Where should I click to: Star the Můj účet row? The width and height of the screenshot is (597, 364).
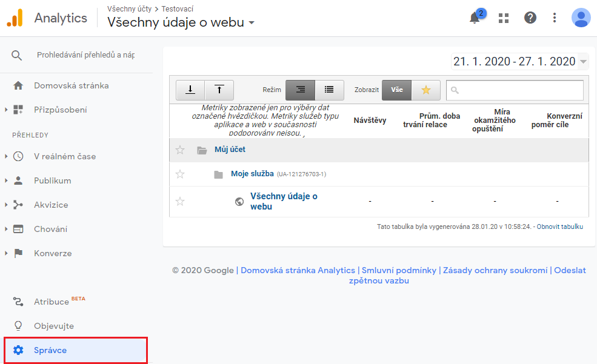click(180, 150)
